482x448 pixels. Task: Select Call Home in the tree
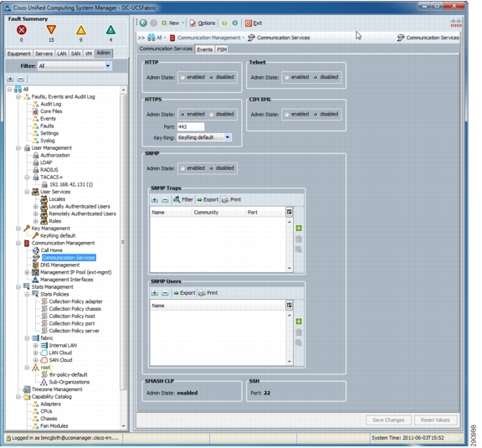click(x=52, y=250)
